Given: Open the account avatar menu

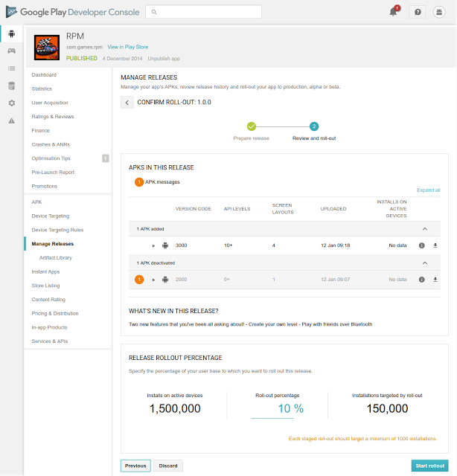Looking at the screenshot, I should point(439,12).
